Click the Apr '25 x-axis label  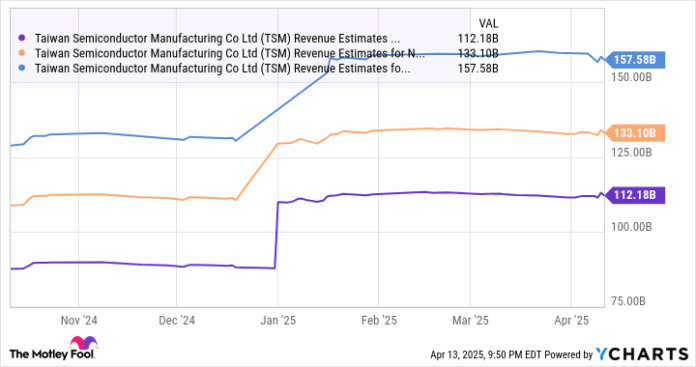click(571, 320)
